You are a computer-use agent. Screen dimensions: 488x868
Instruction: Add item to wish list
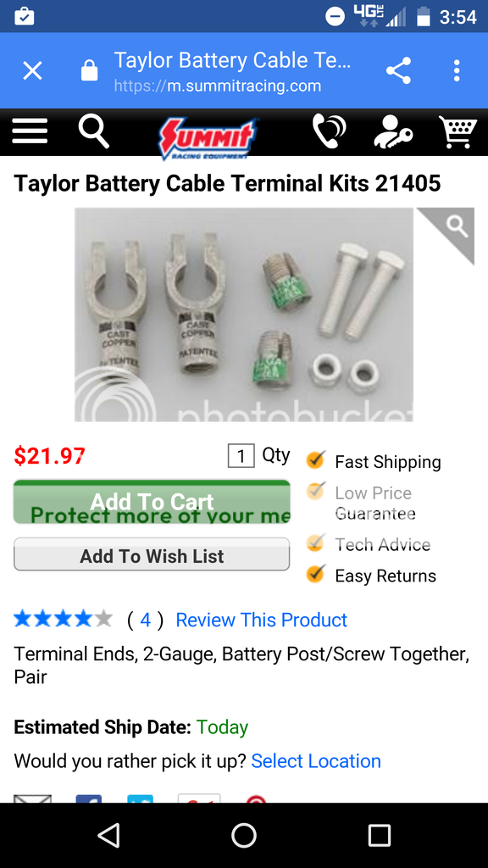[152, 554]
